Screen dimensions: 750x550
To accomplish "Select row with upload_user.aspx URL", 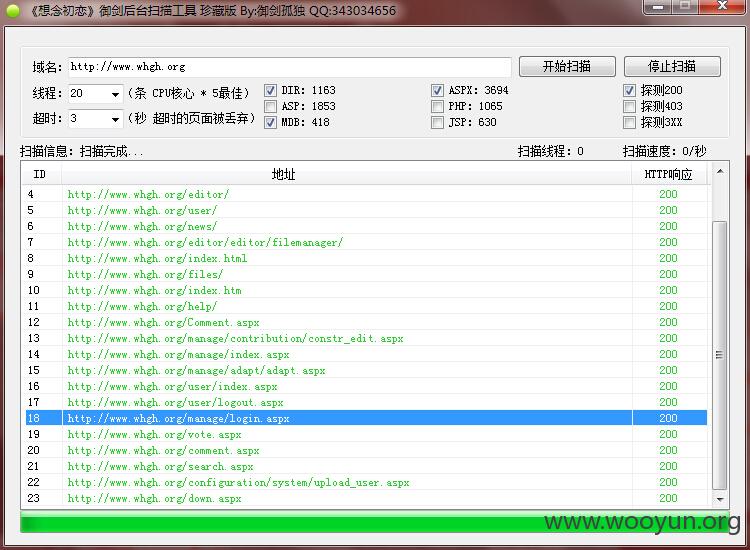I will tap(366, 482).
